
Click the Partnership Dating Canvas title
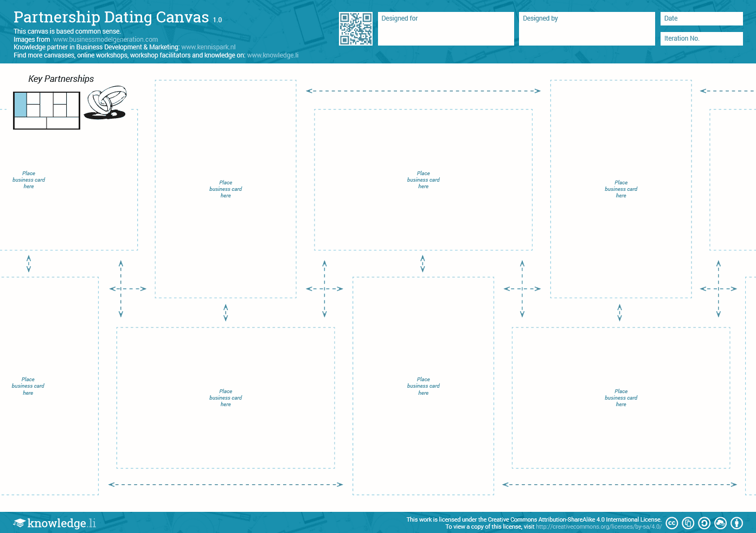point(111,17)
